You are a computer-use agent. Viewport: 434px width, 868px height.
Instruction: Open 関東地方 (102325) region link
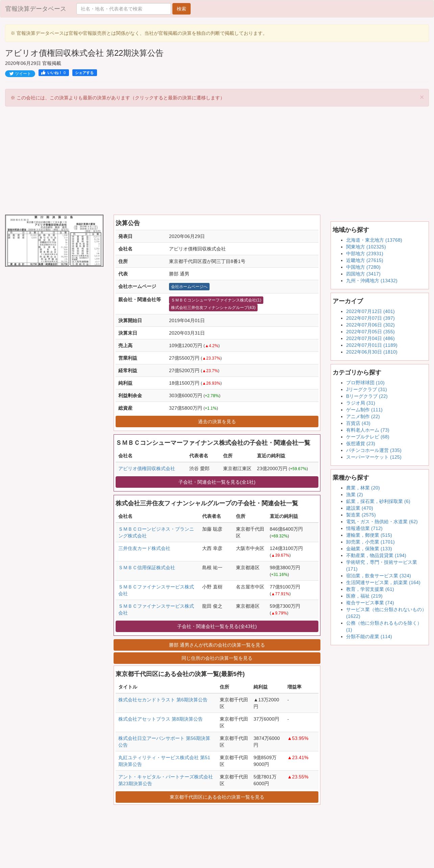tap(366, 247)
